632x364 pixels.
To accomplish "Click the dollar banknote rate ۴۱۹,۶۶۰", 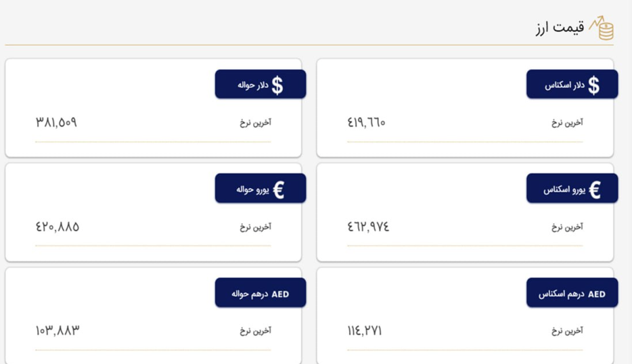I will coord(366,122).
